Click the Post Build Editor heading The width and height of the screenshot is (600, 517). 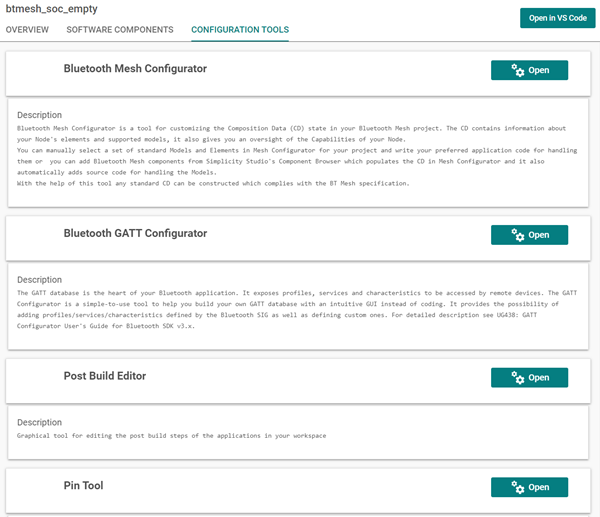point(105,376)
